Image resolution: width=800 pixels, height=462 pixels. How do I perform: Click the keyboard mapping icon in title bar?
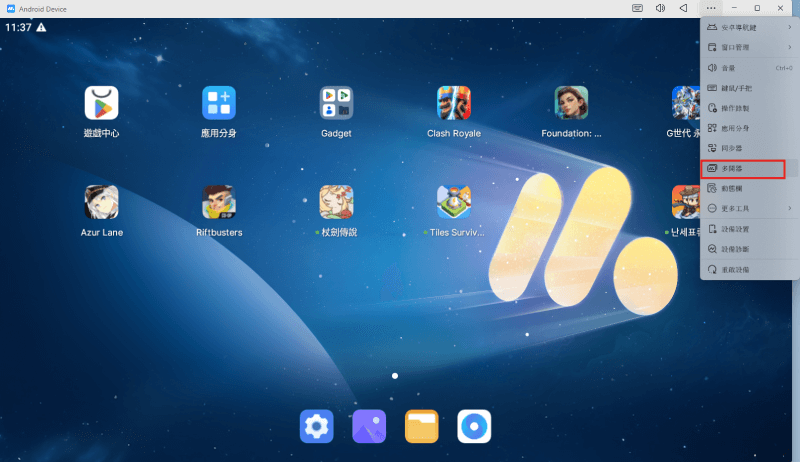click(637, 8)
